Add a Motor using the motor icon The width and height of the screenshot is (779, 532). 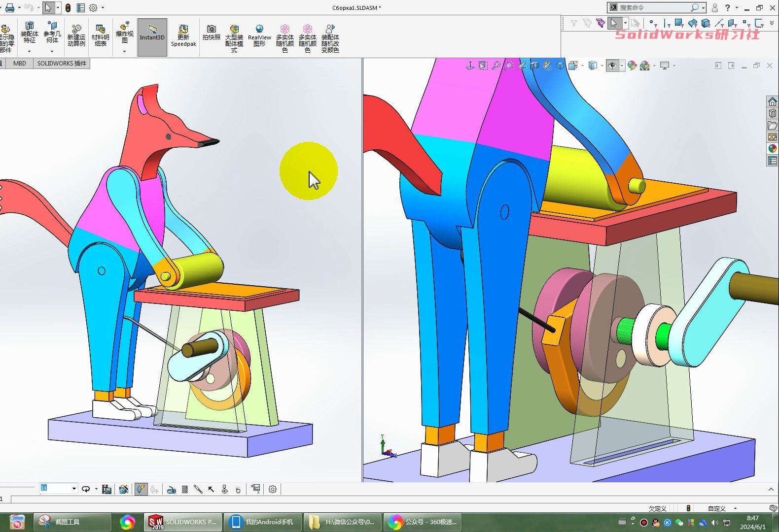pos(172,489)
